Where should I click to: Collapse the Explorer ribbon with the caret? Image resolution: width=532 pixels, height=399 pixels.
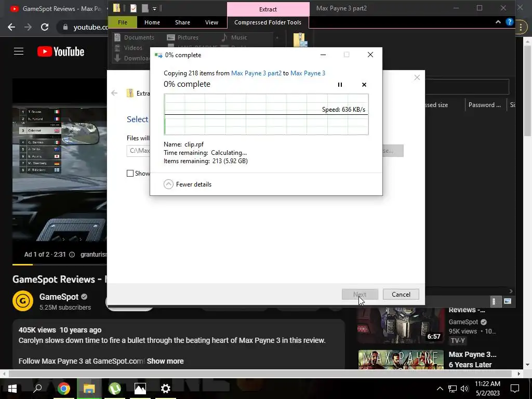pos(498,22)
